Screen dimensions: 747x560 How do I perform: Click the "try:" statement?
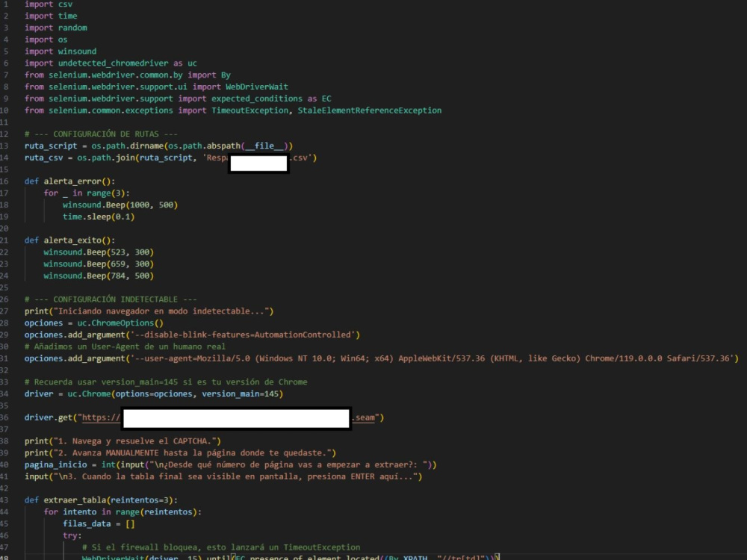(72, 535)
